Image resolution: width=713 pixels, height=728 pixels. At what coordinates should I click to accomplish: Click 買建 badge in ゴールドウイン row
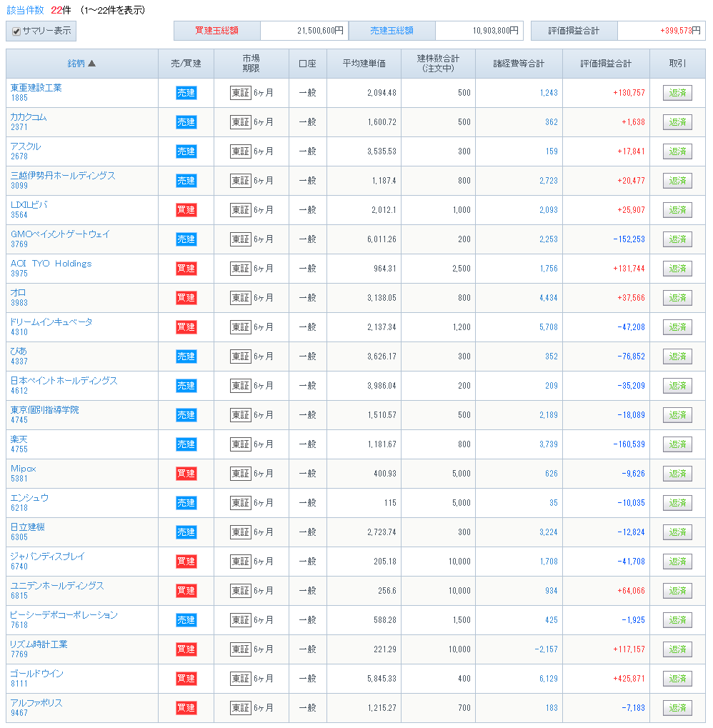[x=186, y=678]
